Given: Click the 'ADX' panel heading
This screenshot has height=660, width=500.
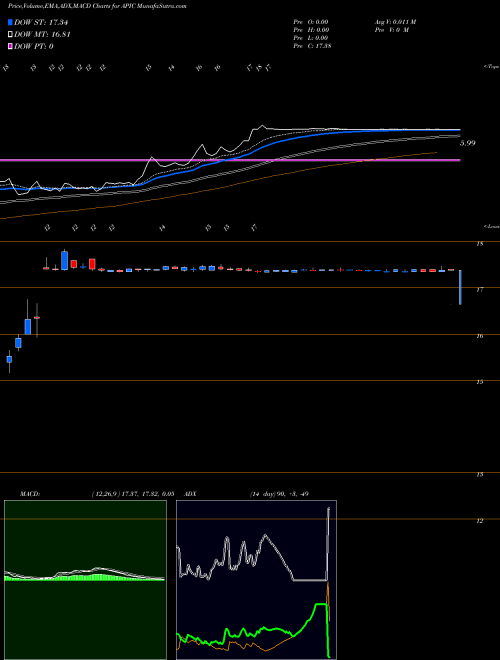Looking at the screenshot, I should click(190, 494).
